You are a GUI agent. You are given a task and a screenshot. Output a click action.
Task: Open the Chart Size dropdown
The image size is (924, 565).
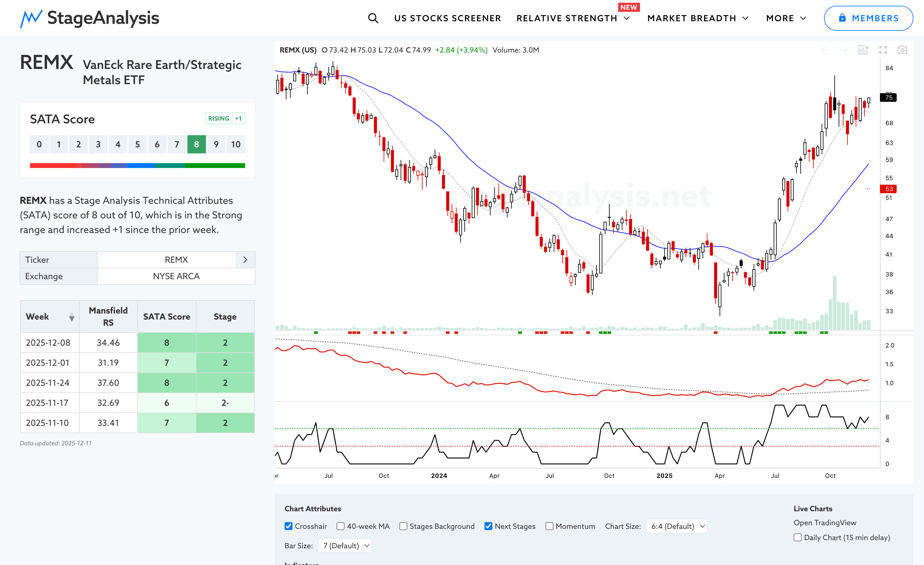click(x=676, y=526)
